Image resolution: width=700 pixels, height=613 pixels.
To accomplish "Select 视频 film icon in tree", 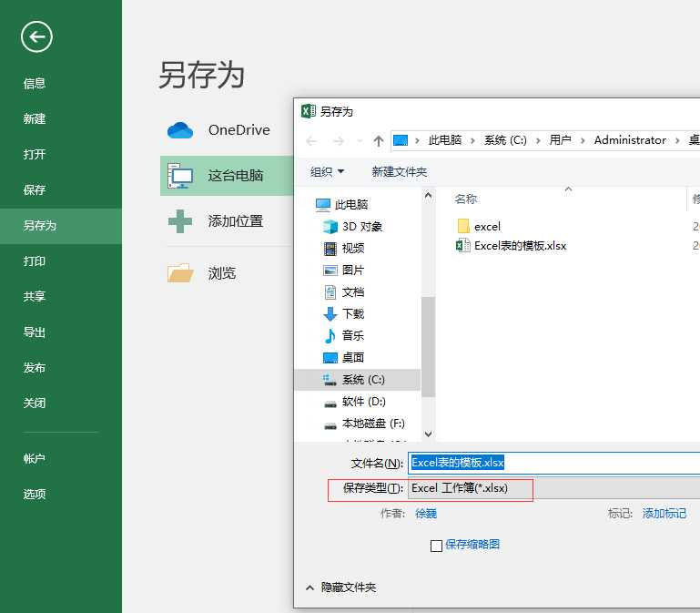I will coord(330,249).
